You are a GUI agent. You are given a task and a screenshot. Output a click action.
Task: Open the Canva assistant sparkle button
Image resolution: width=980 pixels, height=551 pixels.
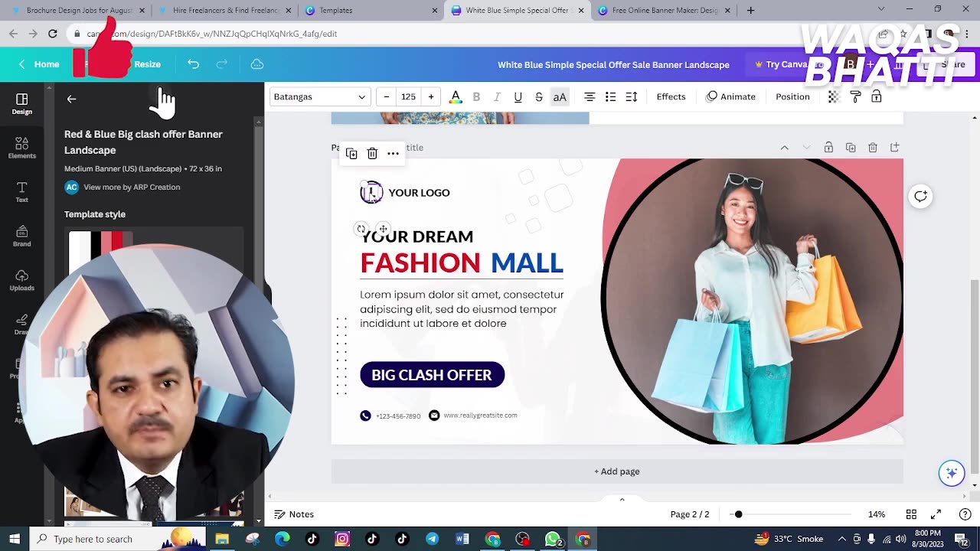click(x=952, y=473)
